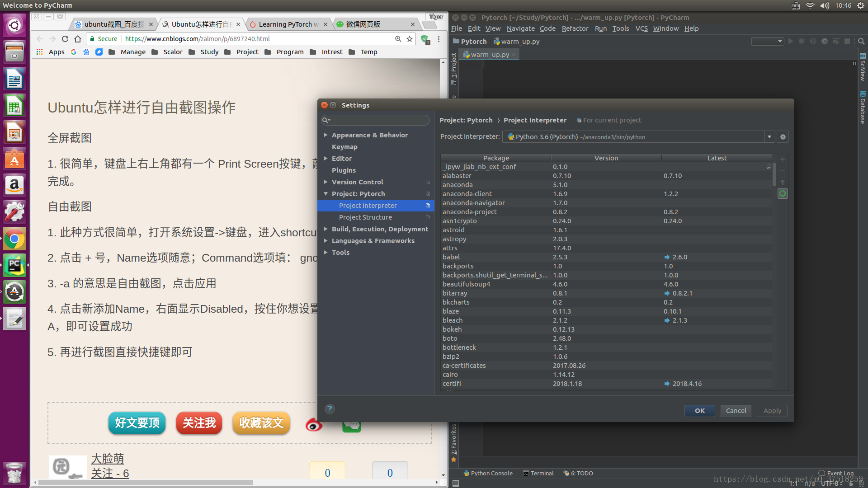
Task: Upgrade the package with the up-arrow icon
Action: point(783,182)
